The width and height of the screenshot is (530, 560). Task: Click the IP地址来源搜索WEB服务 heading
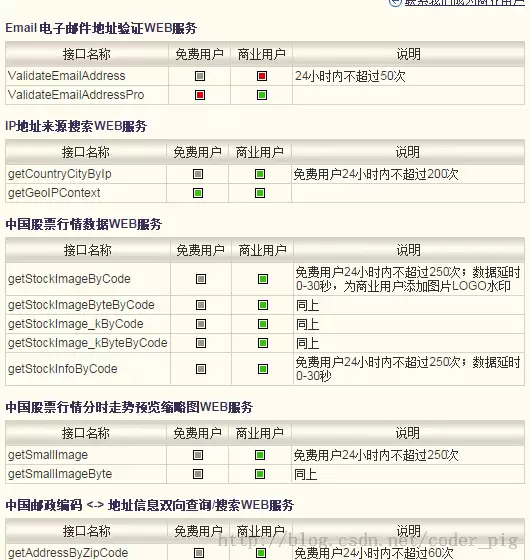click(76, 126)
